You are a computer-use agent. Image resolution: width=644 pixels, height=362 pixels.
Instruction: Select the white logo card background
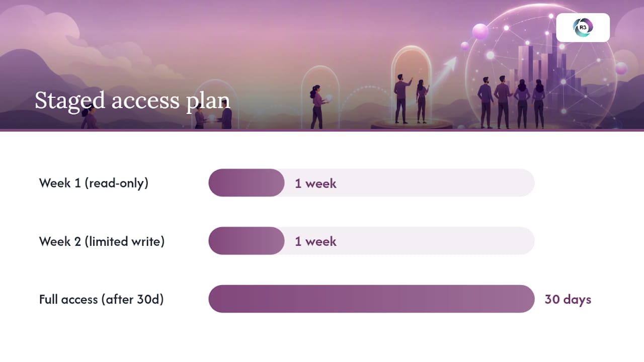pos(583,28)
